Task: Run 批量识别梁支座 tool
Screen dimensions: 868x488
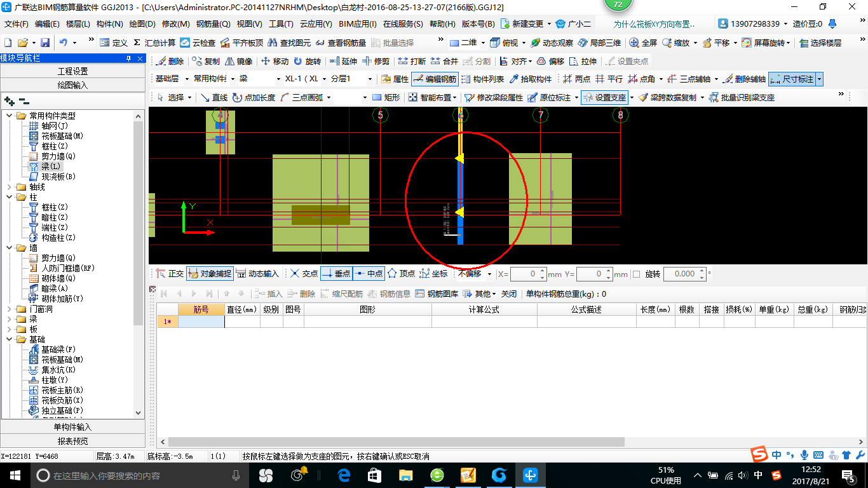Action: (x=742, y=97)
